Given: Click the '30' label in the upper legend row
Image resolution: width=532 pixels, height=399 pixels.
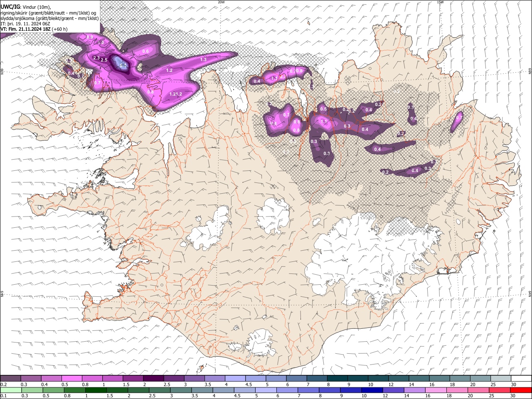Looking at the screenshot, I should pos(513,384).
